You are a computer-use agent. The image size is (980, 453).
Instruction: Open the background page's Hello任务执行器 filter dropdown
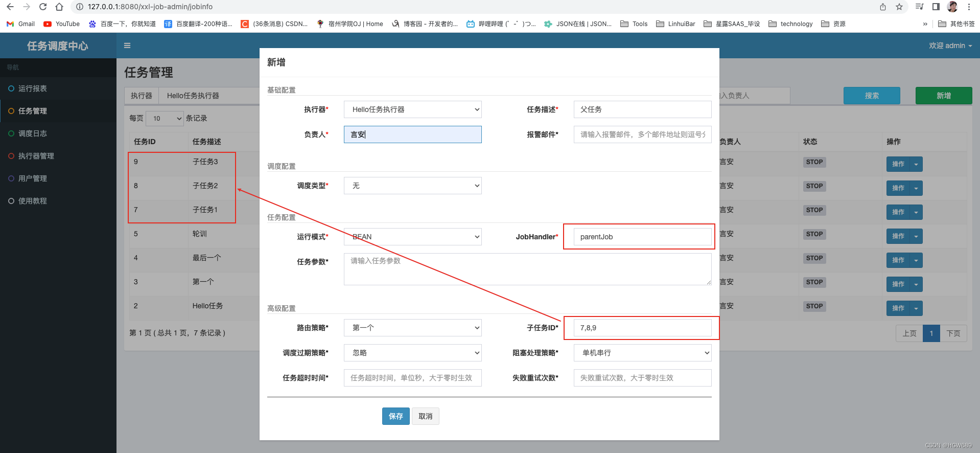tap(209, 96)
